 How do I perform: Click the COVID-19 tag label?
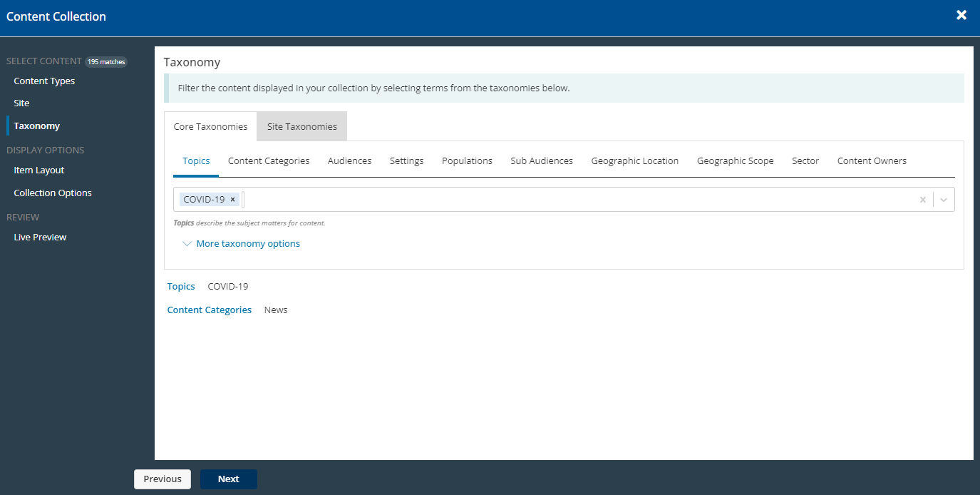point(204,200)
